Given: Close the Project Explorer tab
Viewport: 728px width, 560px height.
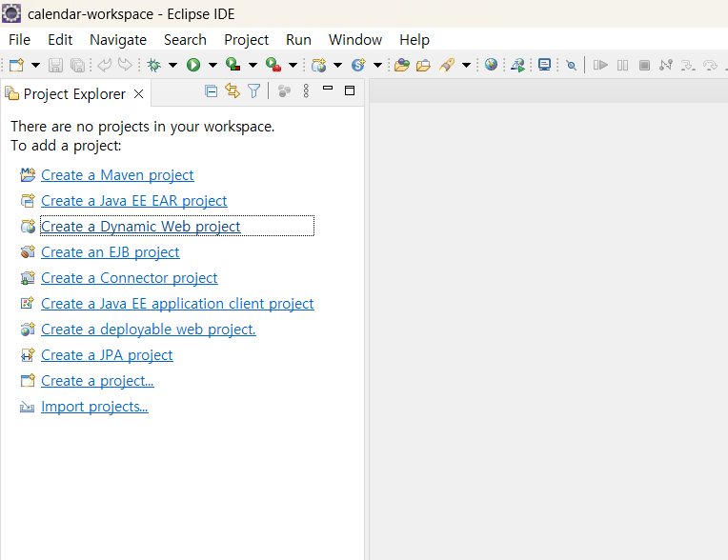Looking at the screenshot, I should (x=138, y=94).
